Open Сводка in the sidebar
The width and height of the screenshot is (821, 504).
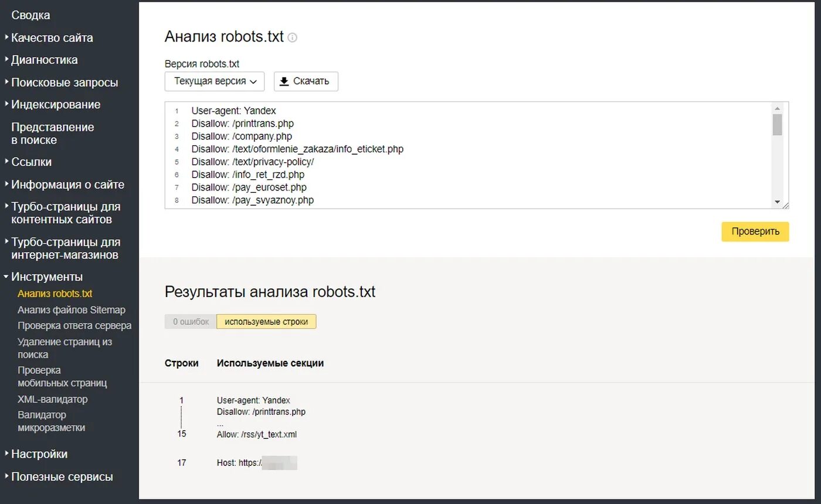pyautogui.click(x=30, y=15)
